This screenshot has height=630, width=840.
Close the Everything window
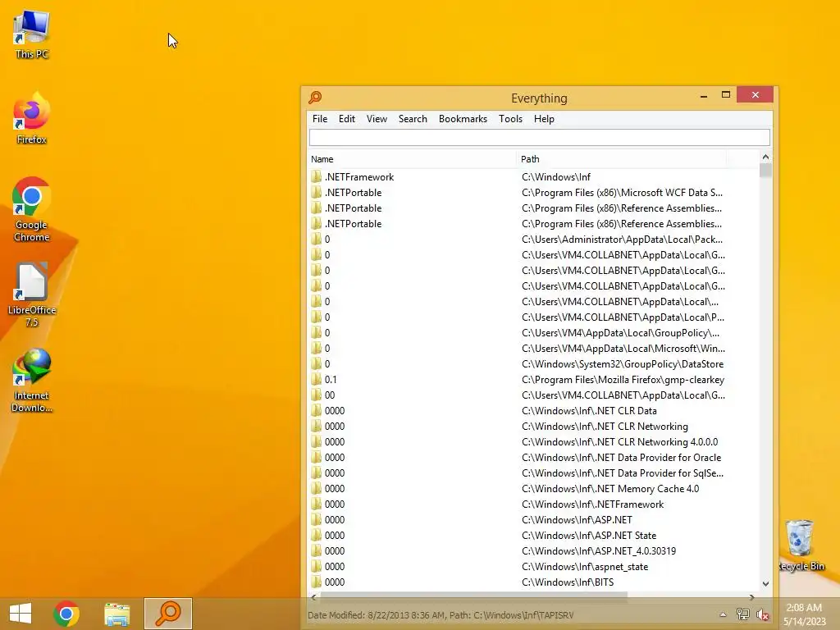pyautogui.click(x=756, y=95)
